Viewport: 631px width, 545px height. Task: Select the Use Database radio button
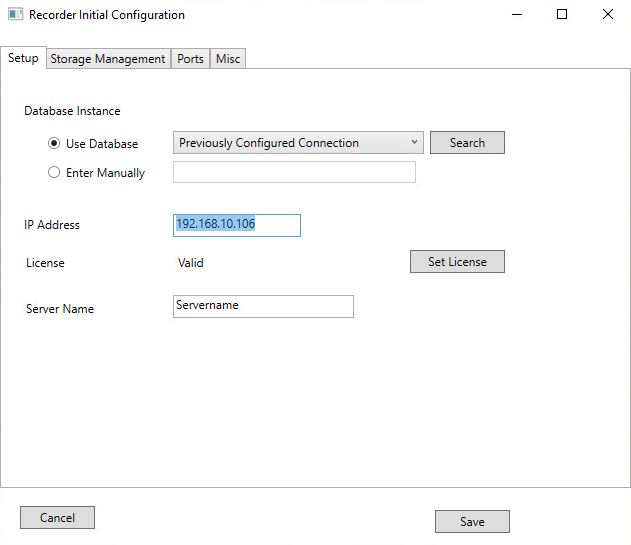[54, 143]
